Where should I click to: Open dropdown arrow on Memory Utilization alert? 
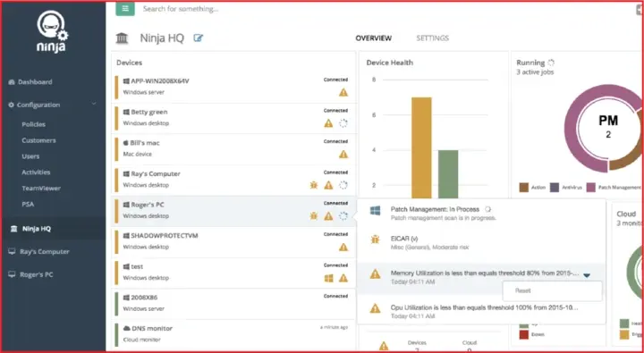pos(587,275)
